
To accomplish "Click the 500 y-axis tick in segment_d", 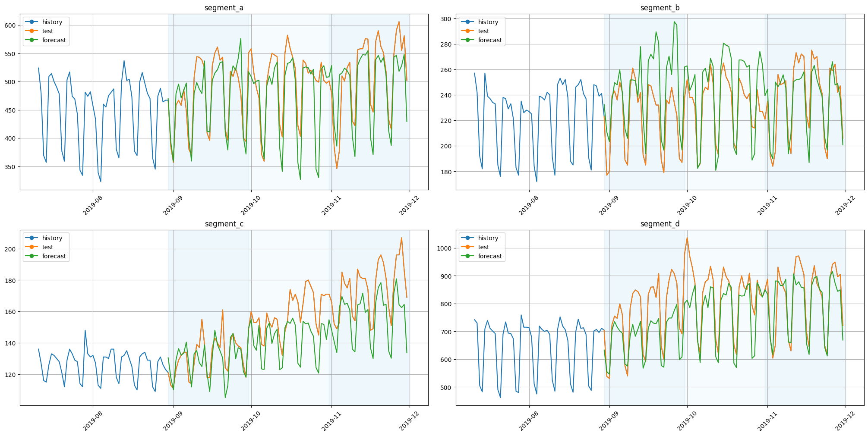I will point(446,388).
